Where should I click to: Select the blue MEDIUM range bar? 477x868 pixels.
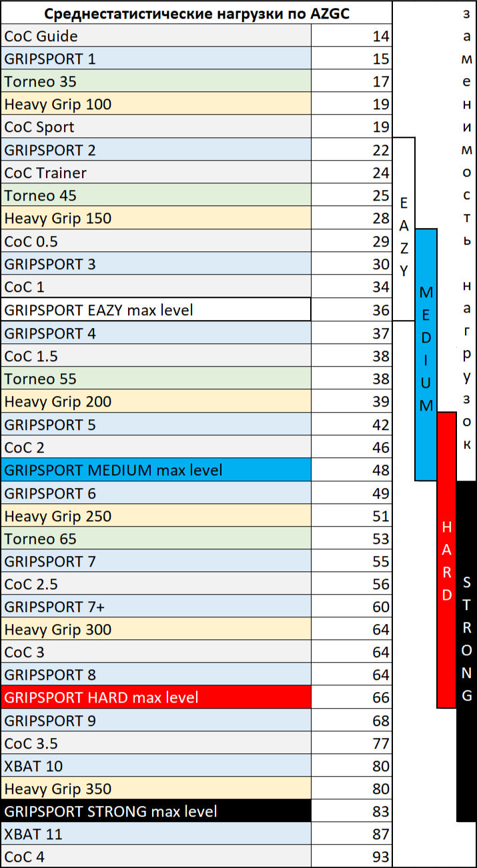click(426, 355)
